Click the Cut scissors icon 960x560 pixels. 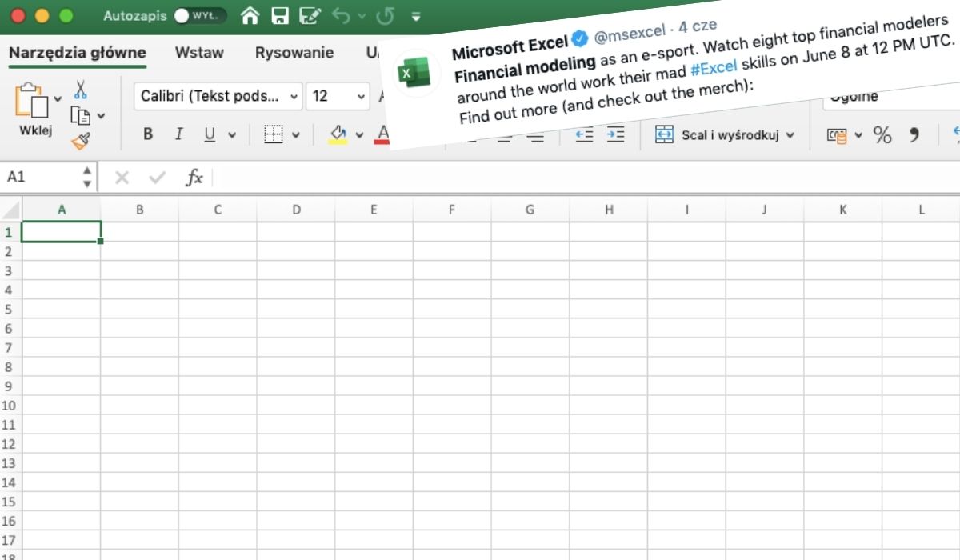tap(81, 88)
